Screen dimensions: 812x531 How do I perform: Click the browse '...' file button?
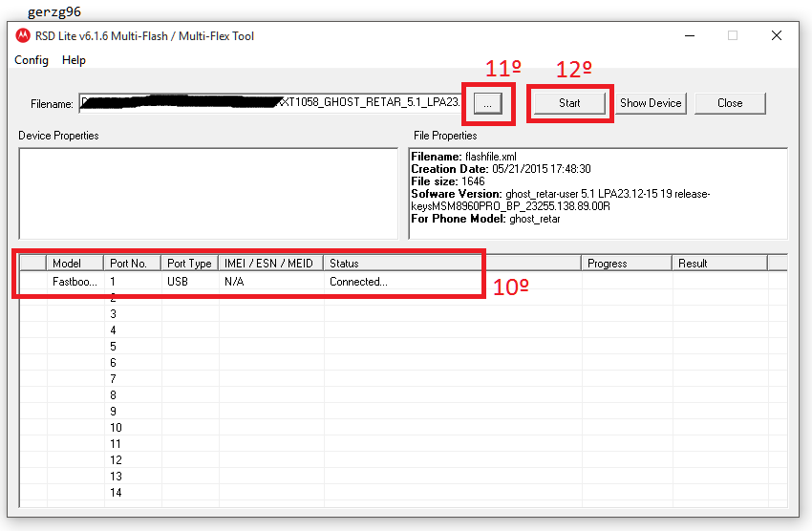487,103
